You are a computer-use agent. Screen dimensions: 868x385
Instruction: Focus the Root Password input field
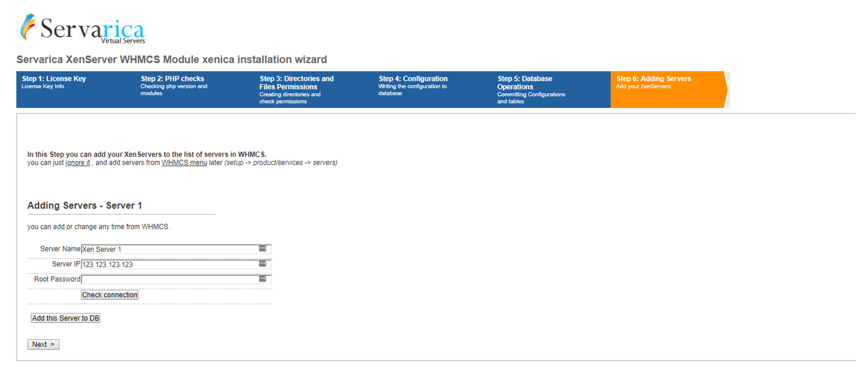(176, 279)
